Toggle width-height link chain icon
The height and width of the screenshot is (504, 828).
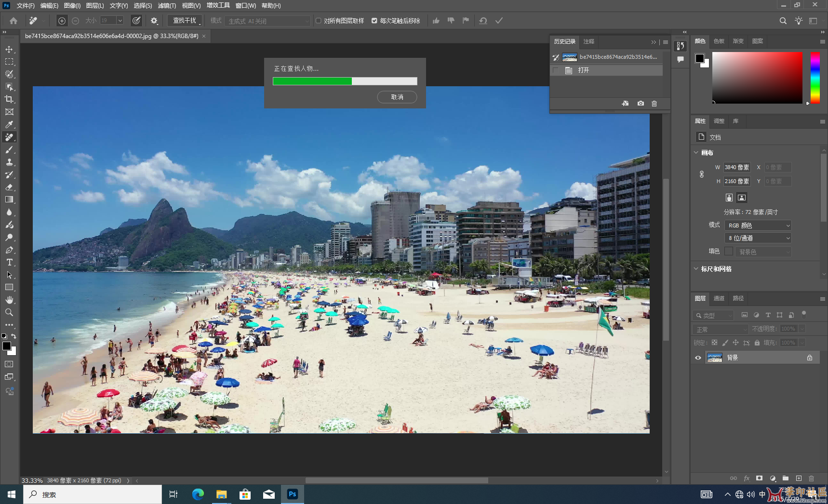pos(702,174)
